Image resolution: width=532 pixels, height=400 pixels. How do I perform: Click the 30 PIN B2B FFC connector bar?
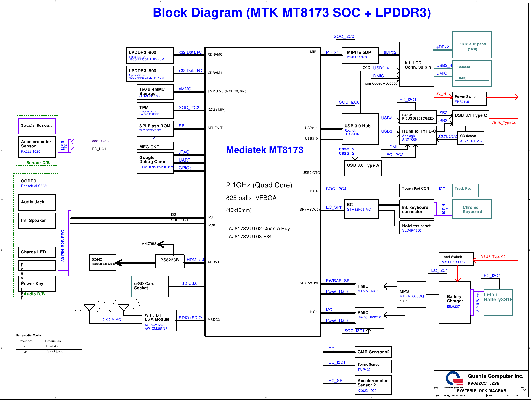pos(70,243)
